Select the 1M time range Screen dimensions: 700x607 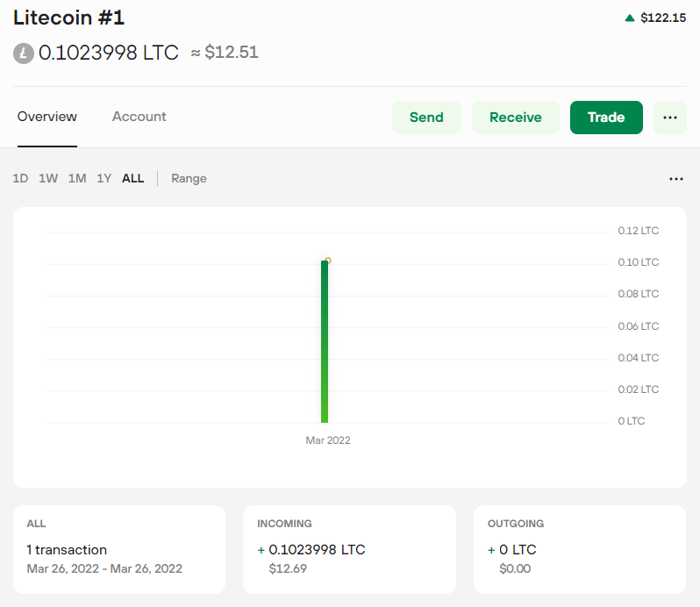[x=77, y=179]
